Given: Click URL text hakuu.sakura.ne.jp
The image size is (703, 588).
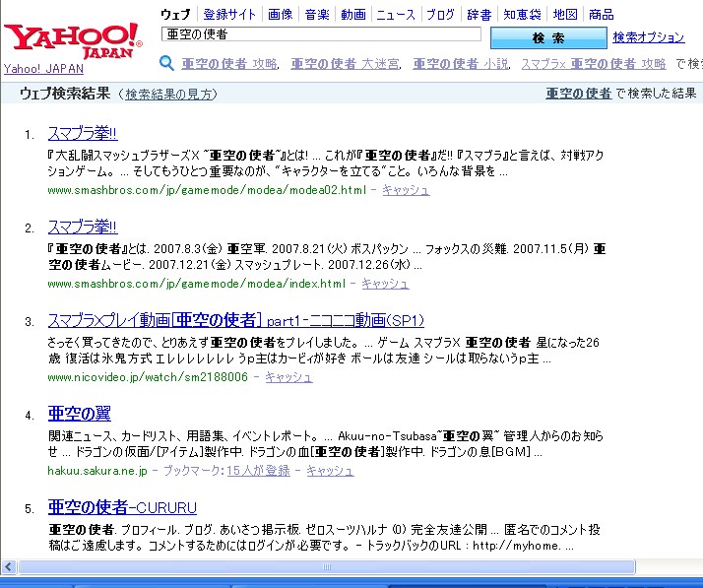Looking at the screenshot, I should tap(97, 471).
